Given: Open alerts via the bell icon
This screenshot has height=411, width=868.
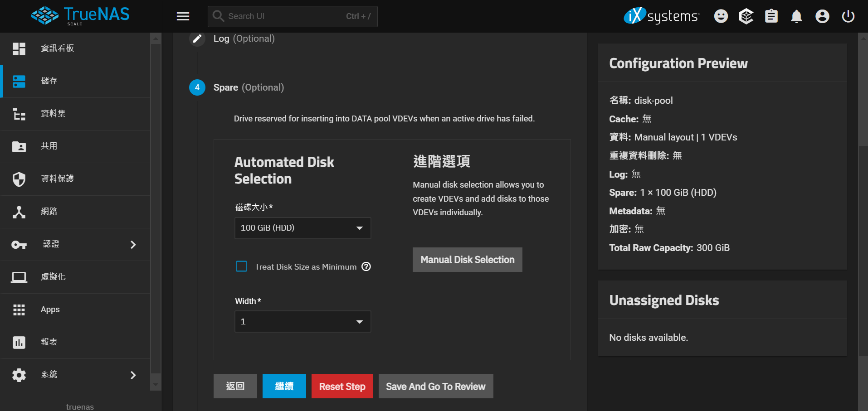Looking at the screenshot, I should (796, 16).
